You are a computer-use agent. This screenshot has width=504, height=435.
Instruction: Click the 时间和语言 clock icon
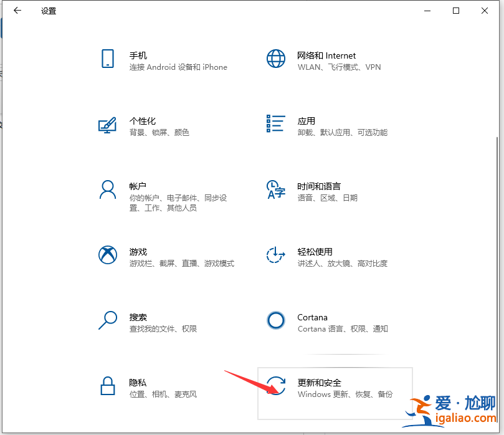click(276, 191)
